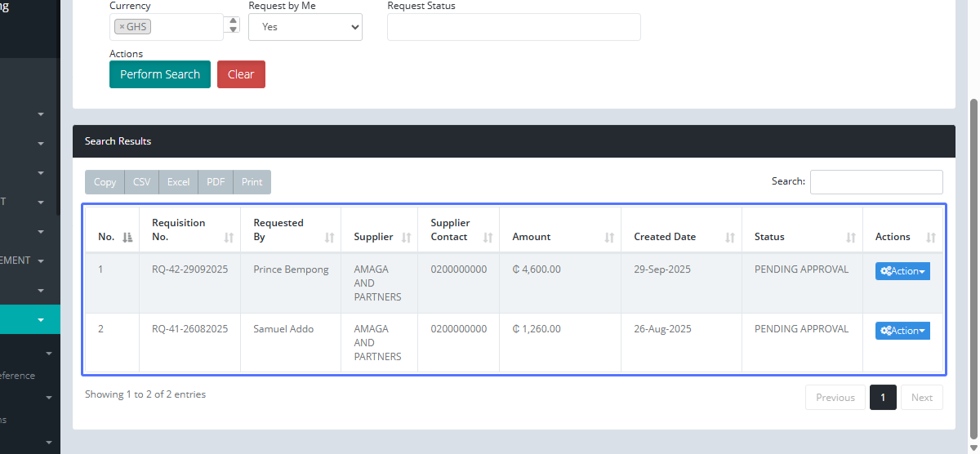The width and height of the screenshot is (980, 454).
Task: Export search results to Excel
Action: 178,182
